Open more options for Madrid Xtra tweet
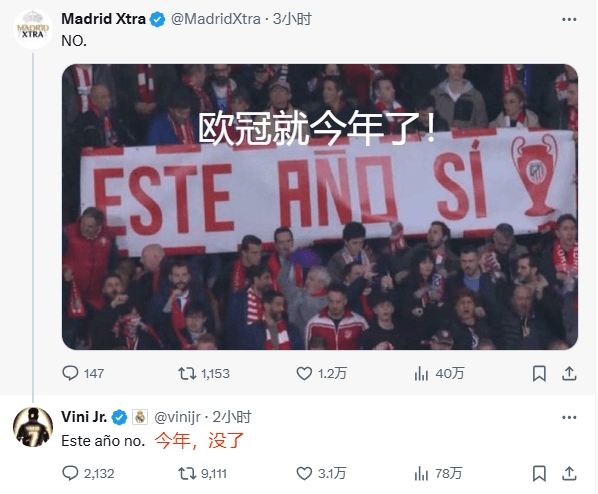Viewport: 598px width, 494px height. [569, 19]
